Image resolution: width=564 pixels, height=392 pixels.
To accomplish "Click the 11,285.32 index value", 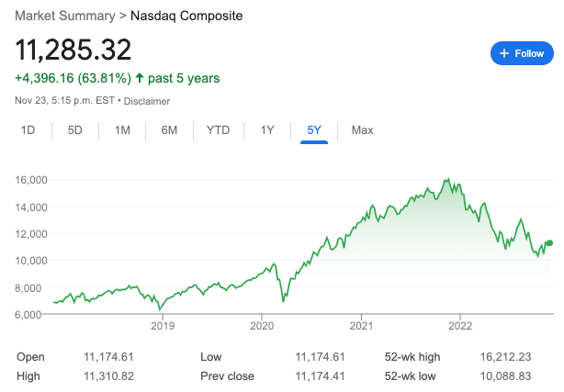I will coord(73,50).
